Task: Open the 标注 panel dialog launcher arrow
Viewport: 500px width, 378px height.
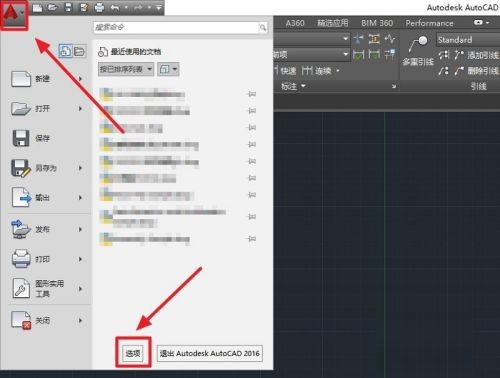Action: pyautogui.click(x=394, y=87)
